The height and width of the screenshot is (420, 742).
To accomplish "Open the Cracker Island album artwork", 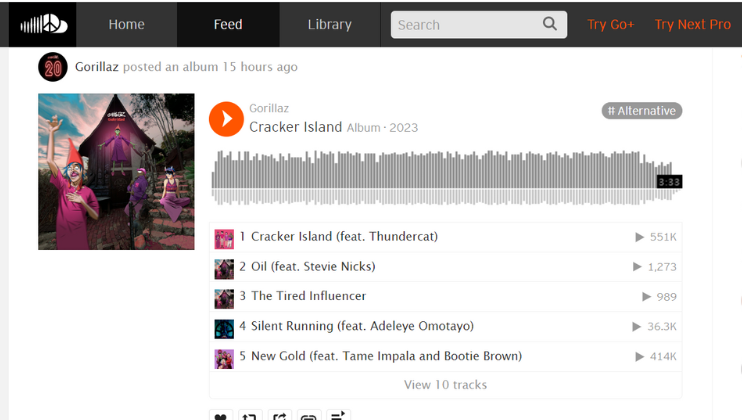I will coord(116,172).
